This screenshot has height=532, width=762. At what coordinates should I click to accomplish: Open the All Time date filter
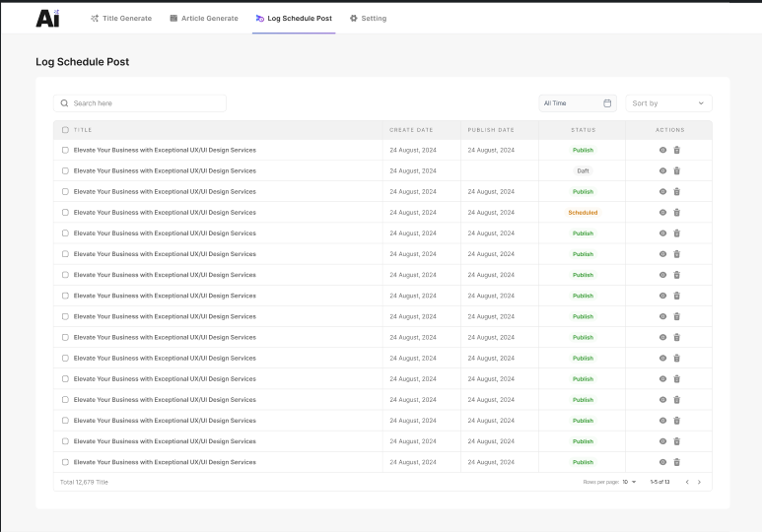pyautogui.click(x=578, y=103)
